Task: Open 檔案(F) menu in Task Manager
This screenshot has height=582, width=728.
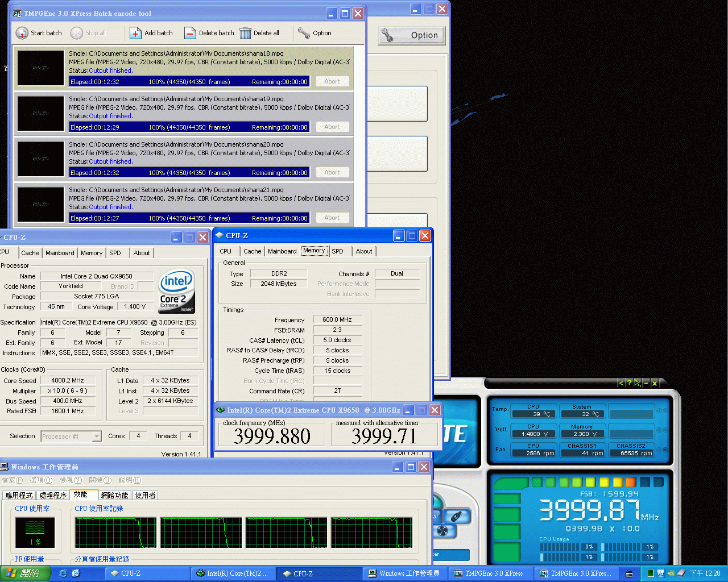Action: pos(13,480)
